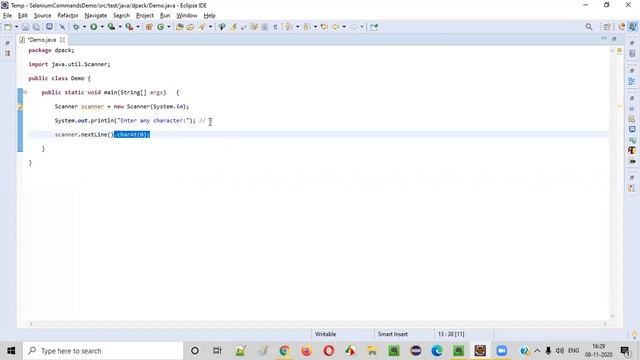Open the External Tools dropdown arrow
Screen dimensions: 640x360
coord(138,27)
